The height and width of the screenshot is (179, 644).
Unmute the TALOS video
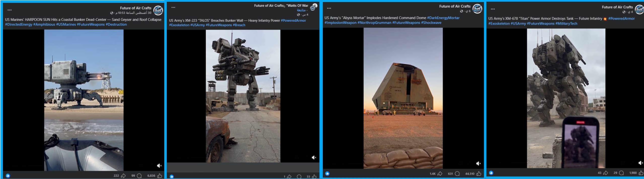[314, 157]
